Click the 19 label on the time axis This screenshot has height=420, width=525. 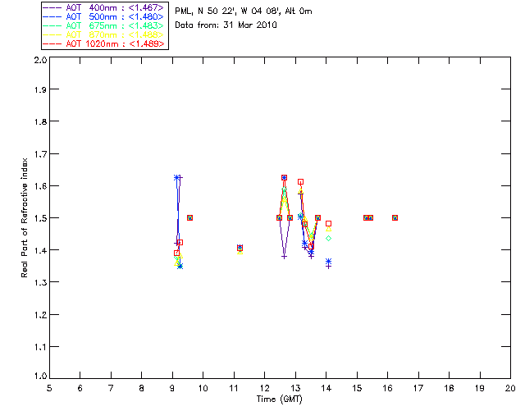[x=480, y=388]
